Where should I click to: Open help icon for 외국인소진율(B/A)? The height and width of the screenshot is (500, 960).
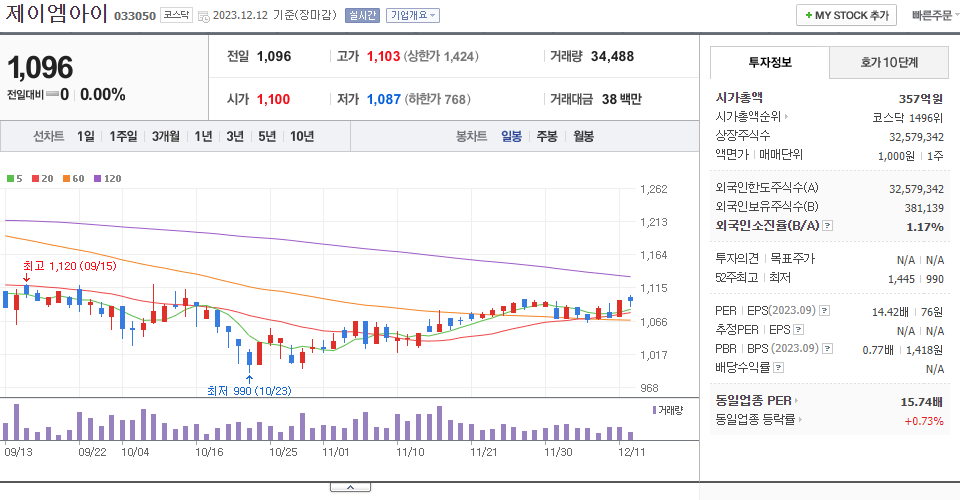pos(827,226)
